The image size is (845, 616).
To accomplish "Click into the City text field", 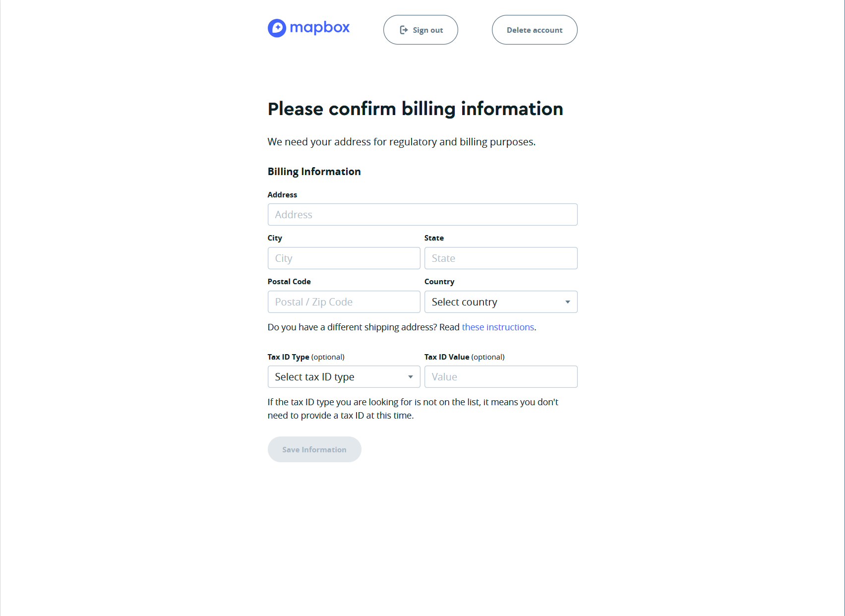I will tap(344, 258).
